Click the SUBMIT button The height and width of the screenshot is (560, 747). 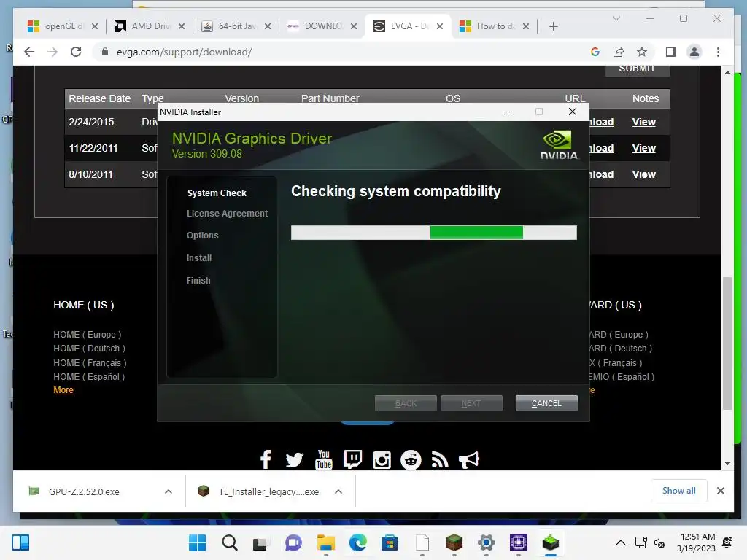[x=637, y=70]
